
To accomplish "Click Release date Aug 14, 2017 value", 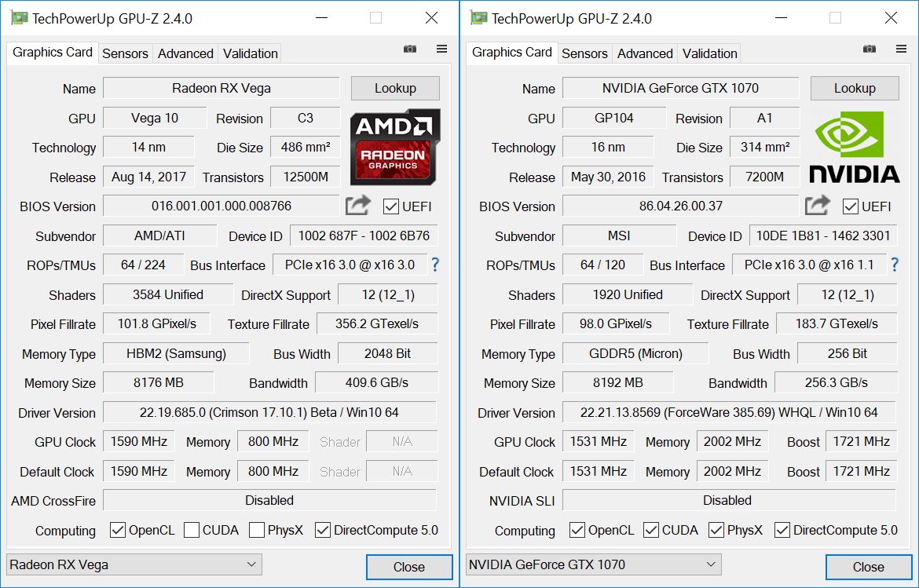I will point(149,177).
